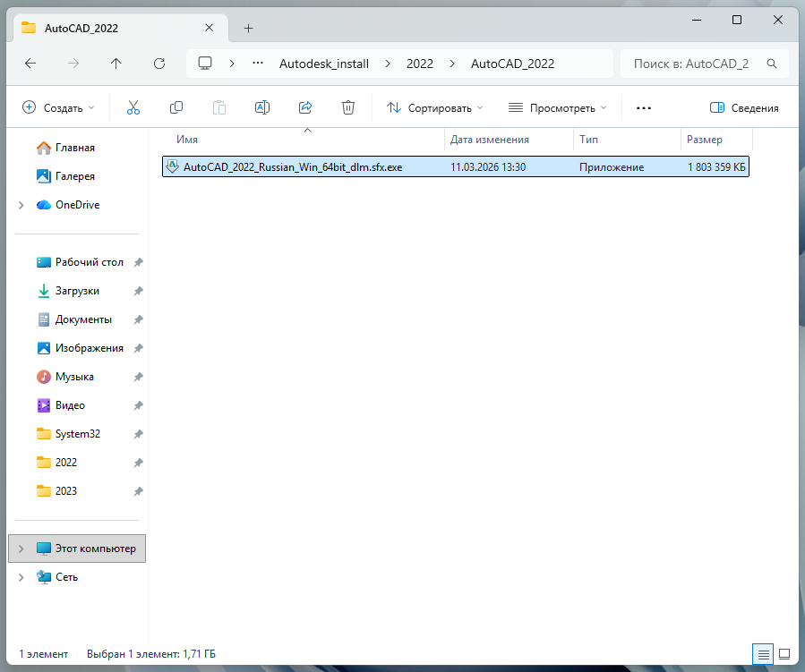
Task: Click chevron after computer icon in address bar
Action: 232,64
